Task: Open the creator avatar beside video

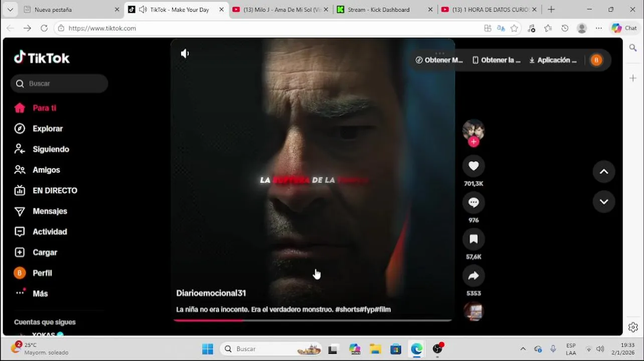Action: pyautogui.click(x=473, y=130)
